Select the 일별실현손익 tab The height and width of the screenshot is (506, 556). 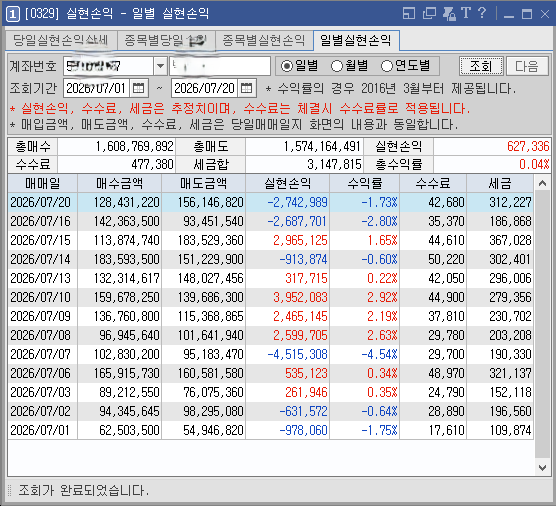[356, 40]
